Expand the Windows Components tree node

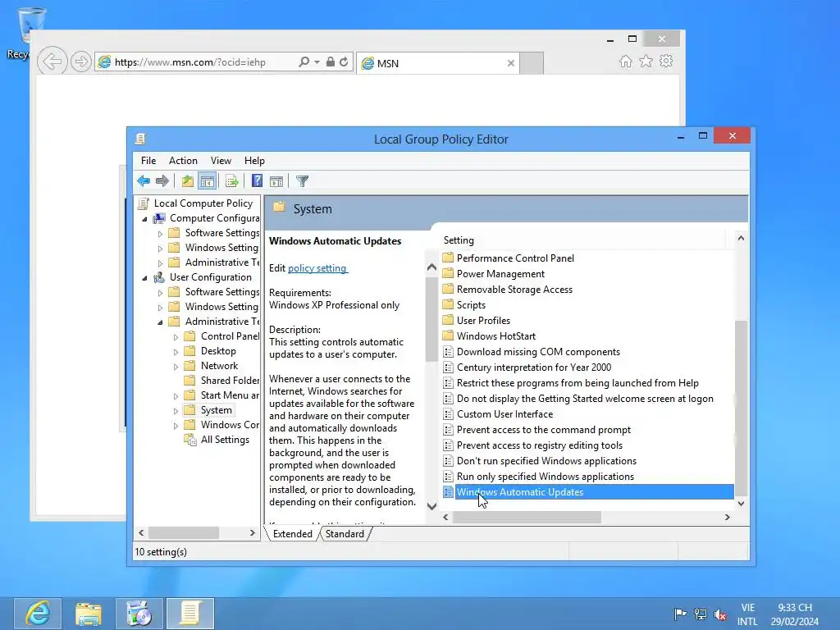(x=176, y=426)
